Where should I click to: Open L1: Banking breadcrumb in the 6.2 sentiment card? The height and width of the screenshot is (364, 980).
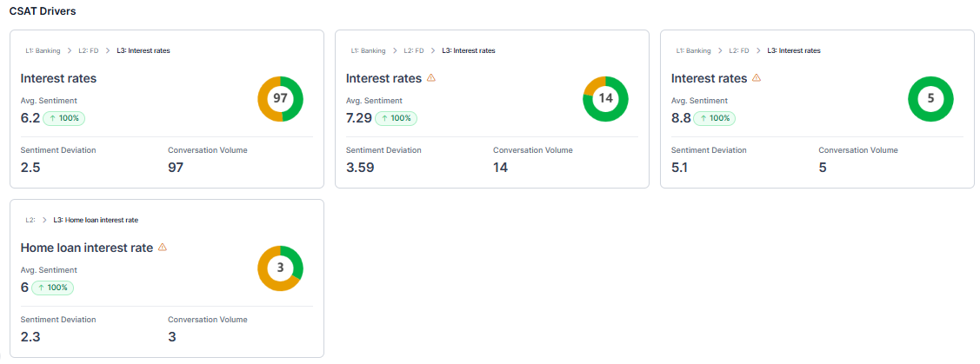coord(43,50)
